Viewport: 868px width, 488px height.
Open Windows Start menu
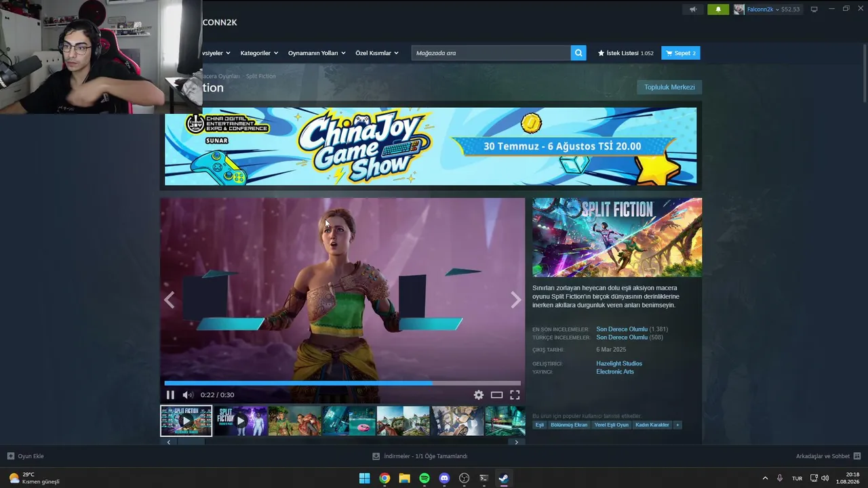[364, 479]
